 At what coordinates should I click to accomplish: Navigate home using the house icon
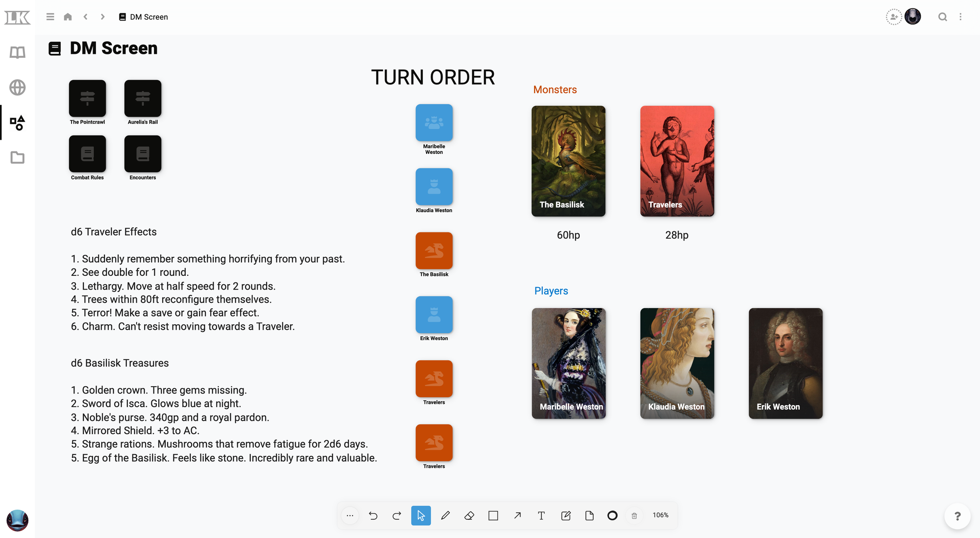[68, 16]
